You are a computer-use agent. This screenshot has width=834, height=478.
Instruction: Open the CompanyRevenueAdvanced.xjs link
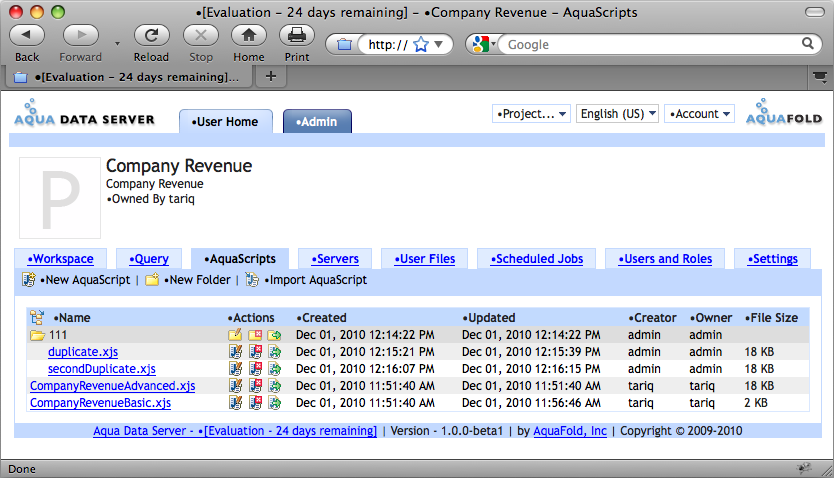(112, 386)
